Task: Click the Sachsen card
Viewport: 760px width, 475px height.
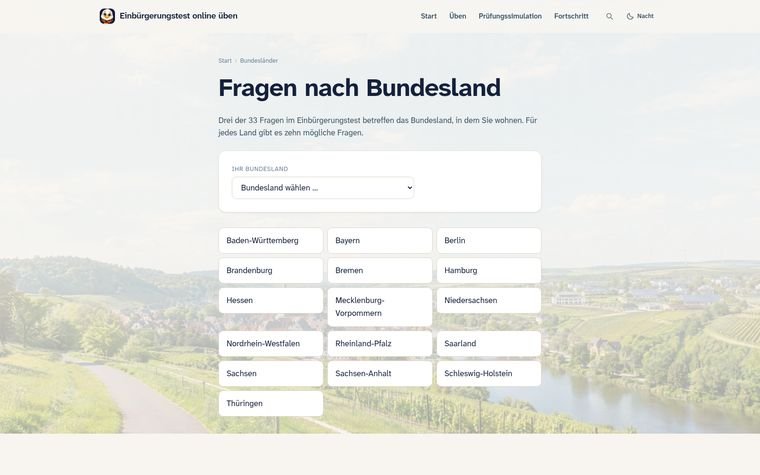Action: (271, 374)
